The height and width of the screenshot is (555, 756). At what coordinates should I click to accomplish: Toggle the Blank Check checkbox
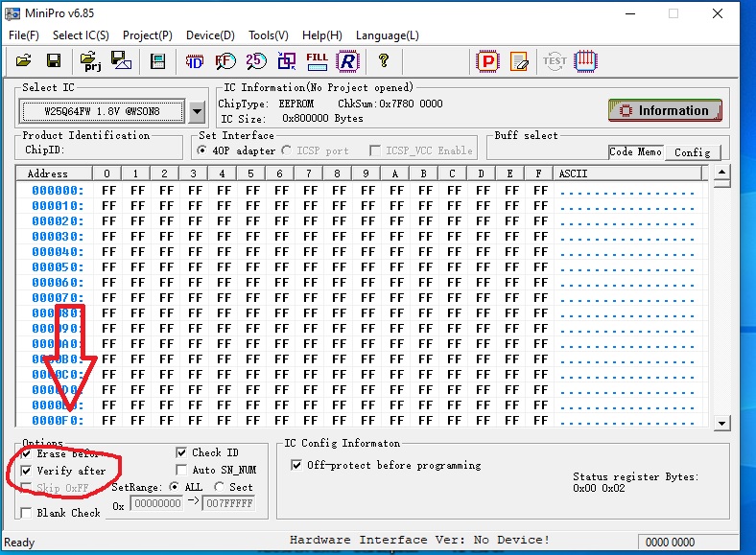[26, 513]
